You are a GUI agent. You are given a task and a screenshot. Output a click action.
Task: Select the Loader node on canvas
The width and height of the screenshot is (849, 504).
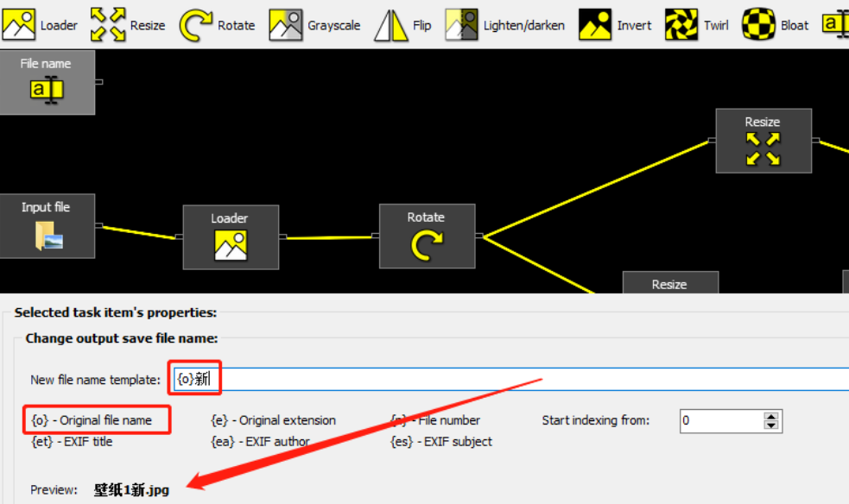(x=231, y=236)
